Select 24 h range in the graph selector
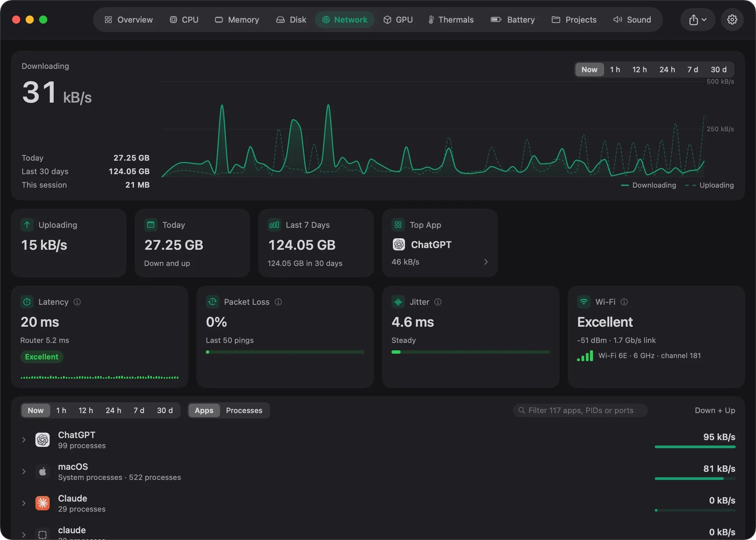This screenshot has width=756, height=540. coord(667,70)
